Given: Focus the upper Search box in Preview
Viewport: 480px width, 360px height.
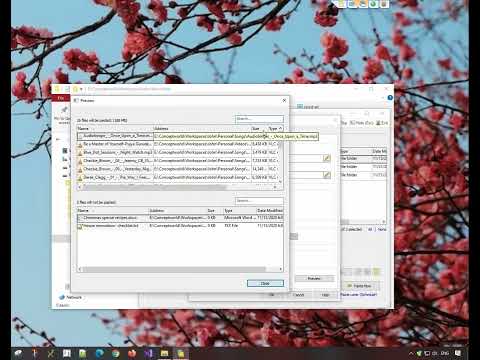Looking at the screenshot, I should [x=259, y=119].
